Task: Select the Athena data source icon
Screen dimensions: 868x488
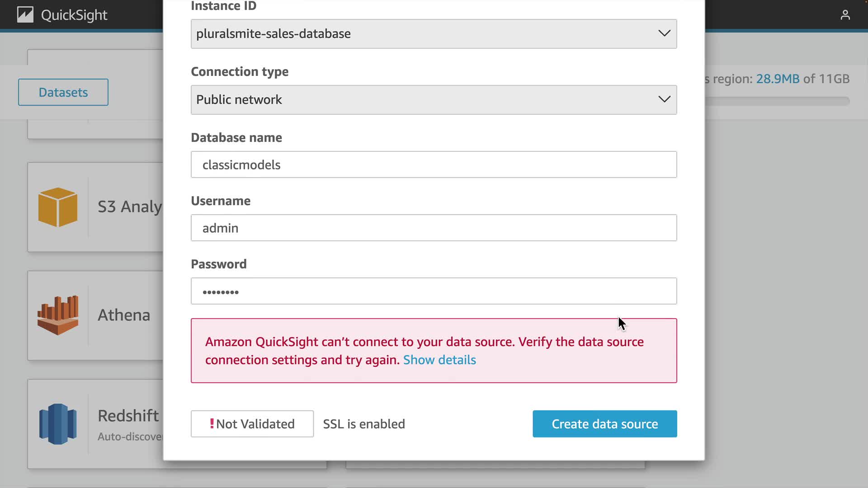Action: [x=58, y=315]
